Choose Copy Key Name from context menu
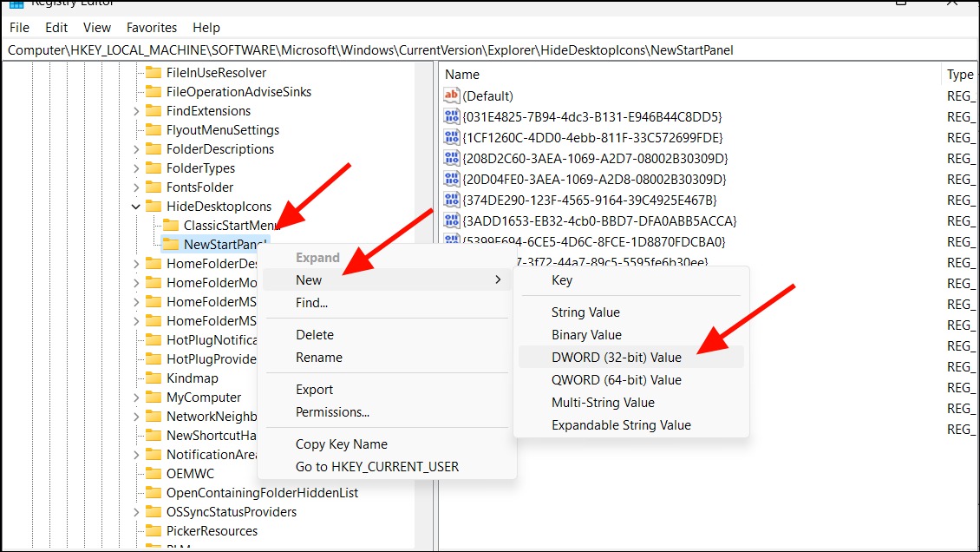Screen dimensions: 980x552 387,444
